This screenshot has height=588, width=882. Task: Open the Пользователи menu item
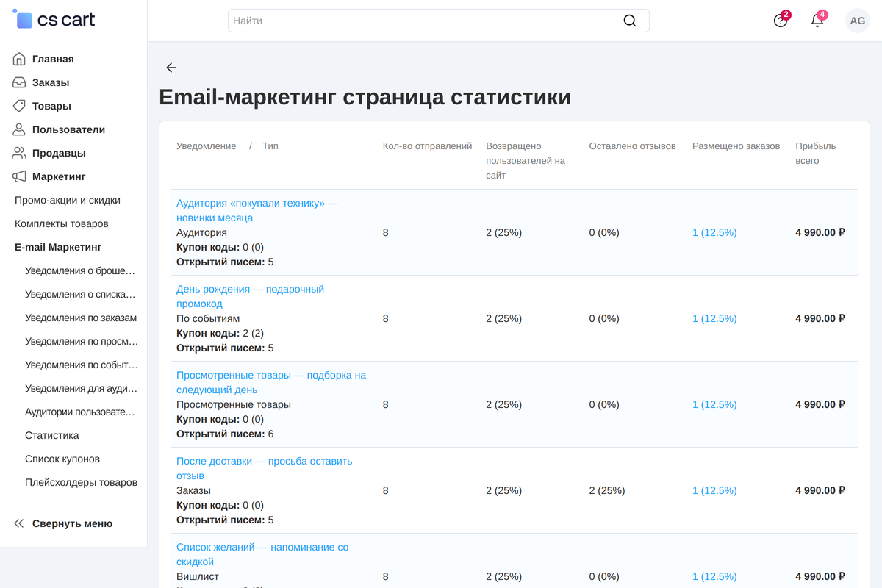pyautogui.click(x=68, y=129)
